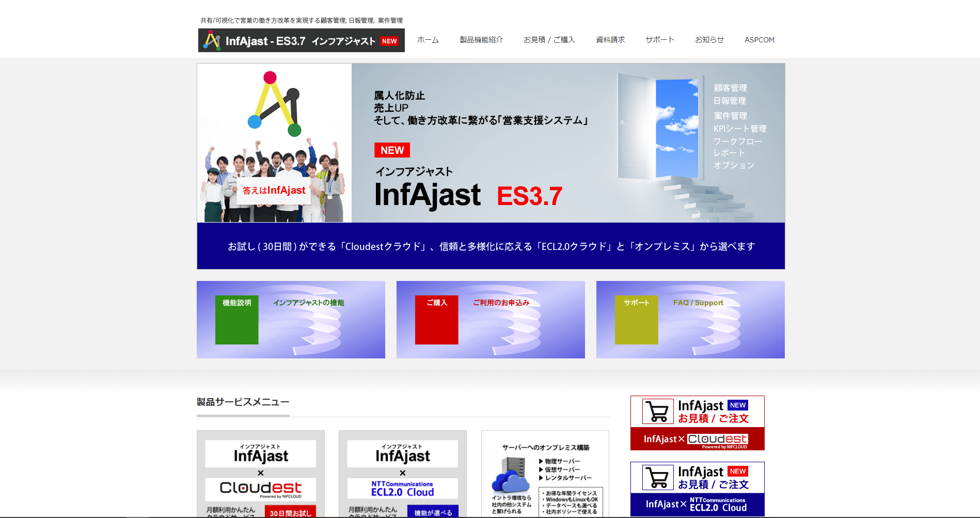Click オプション in the hero feature list

tap(734, 165)
